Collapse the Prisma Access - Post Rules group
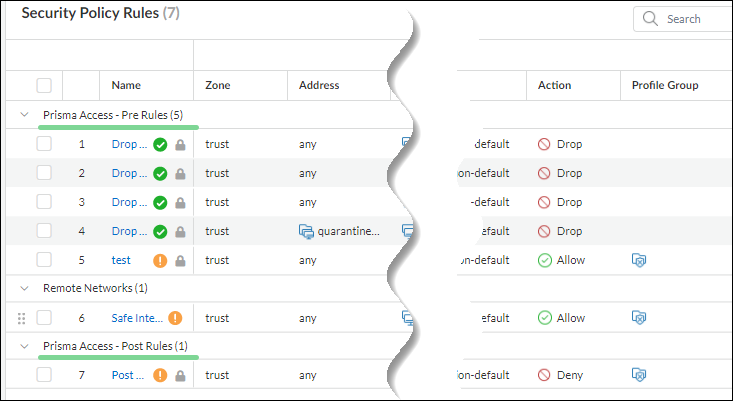 [x=24, y=346]
